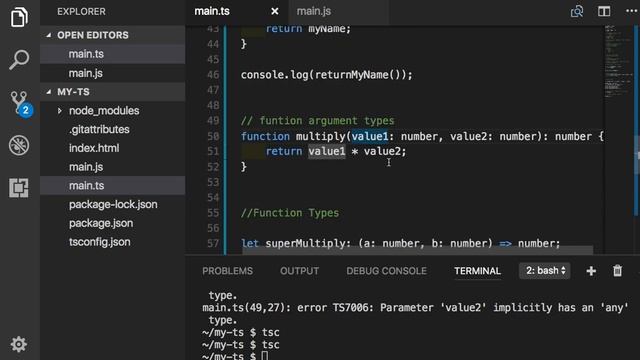This screenshot has width=640, height=360.
Task: Split the editor with split icon
Action: [x=604, y=11]
